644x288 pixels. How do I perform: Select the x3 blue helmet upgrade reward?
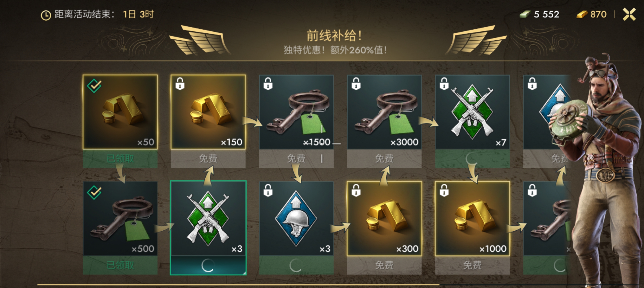[x=296, y=218]
